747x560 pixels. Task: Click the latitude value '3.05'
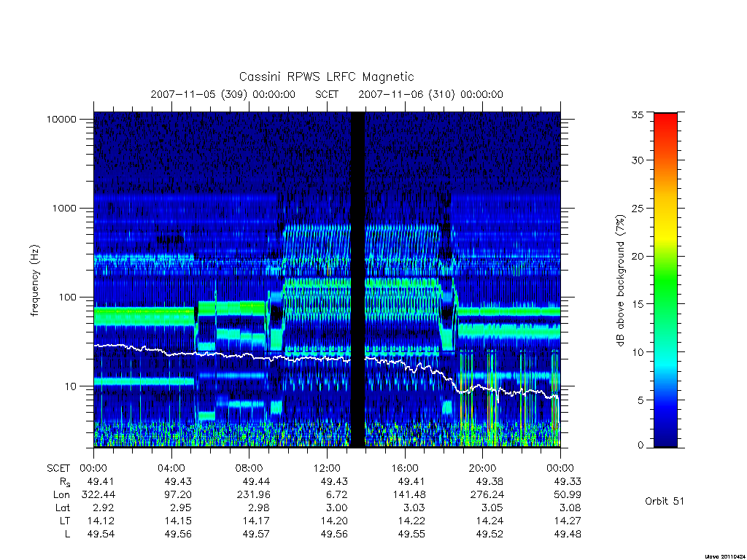pyautogui.click(x=492, y=508)
